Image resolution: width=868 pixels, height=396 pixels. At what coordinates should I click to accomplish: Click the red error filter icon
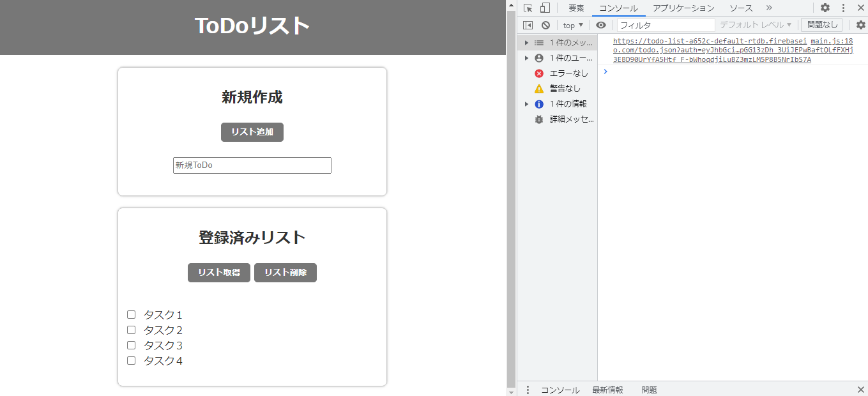[x=538, y=72]
